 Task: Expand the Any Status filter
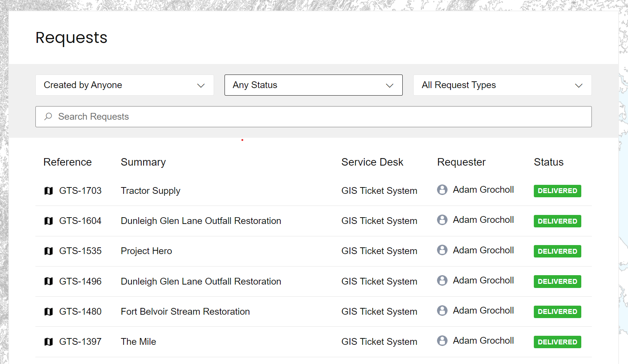point(313,85)
